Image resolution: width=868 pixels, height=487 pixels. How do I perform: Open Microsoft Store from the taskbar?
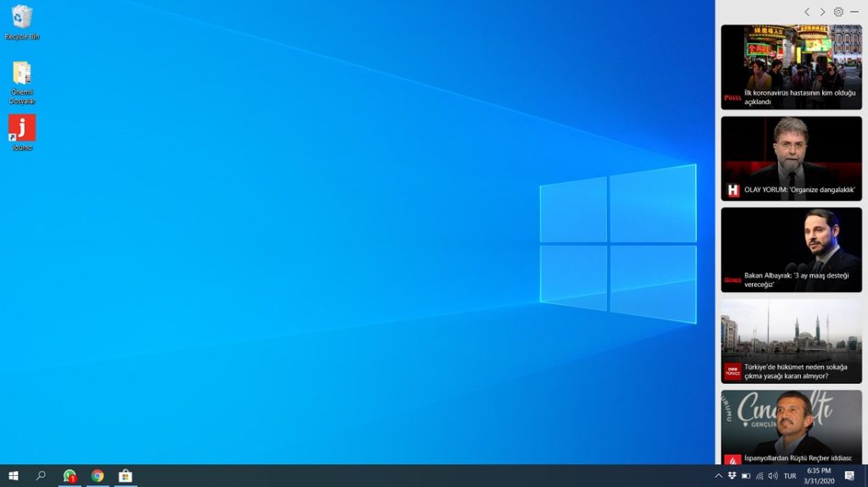click(x=125, y=476)
